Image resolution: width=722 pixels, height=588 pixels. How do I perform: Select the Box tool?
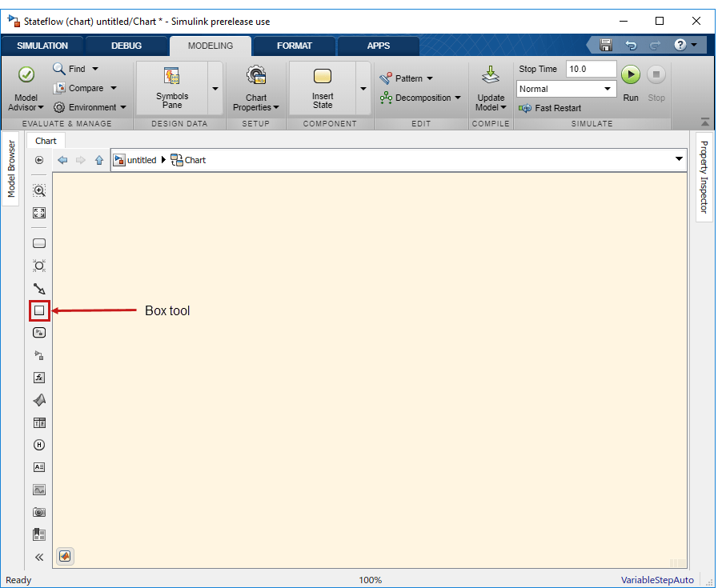click(x=39, y=310)
